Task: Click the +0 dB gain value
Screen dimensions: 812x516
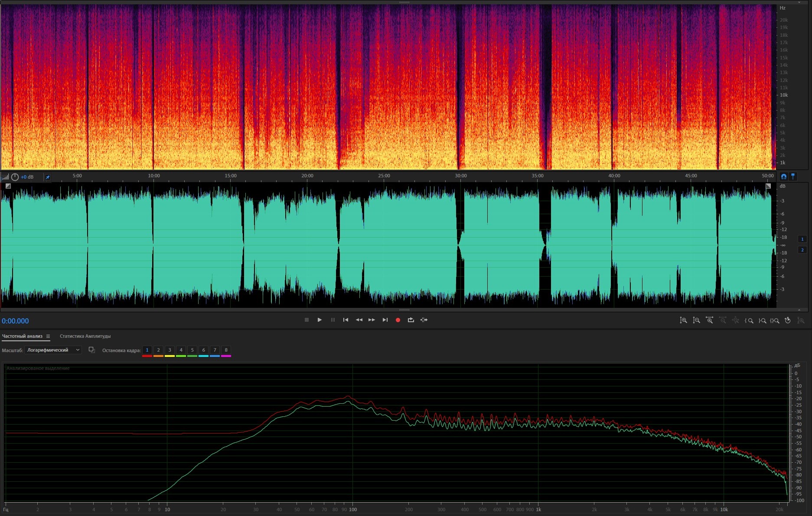Action: click(x=27, y=177)
